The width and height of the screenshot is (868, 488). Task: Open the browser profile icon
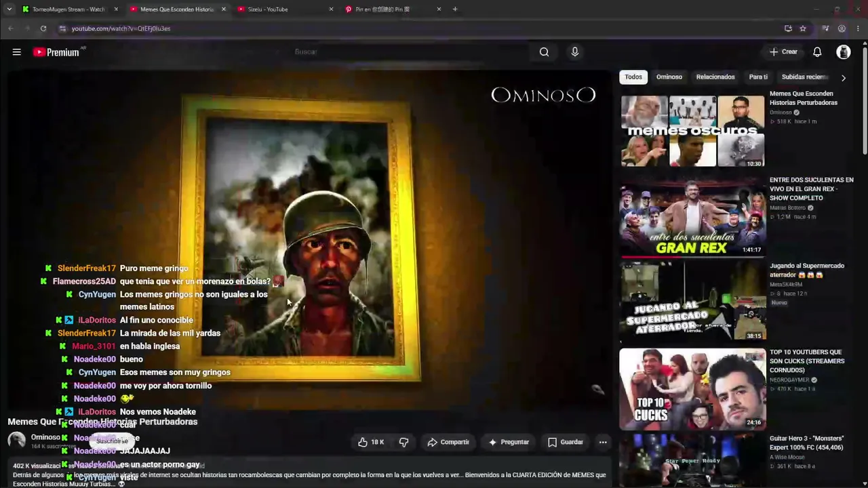point(842,28)
